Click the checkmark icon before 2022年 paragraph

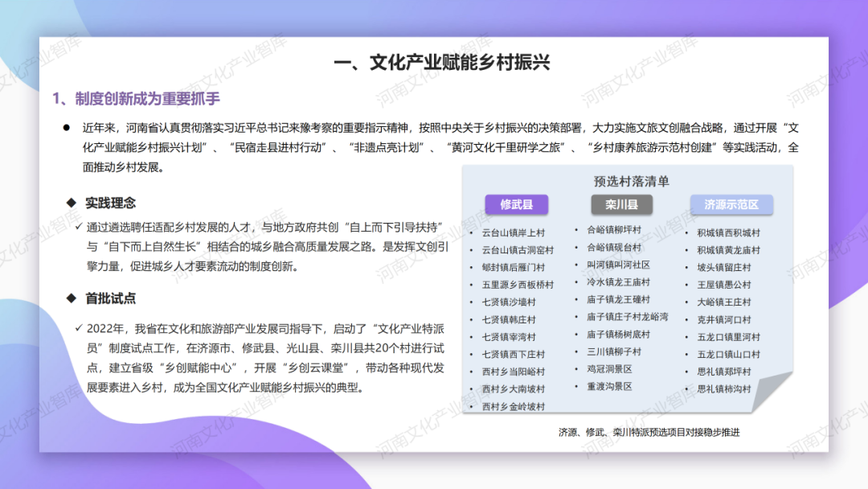[x=77, y=327]
